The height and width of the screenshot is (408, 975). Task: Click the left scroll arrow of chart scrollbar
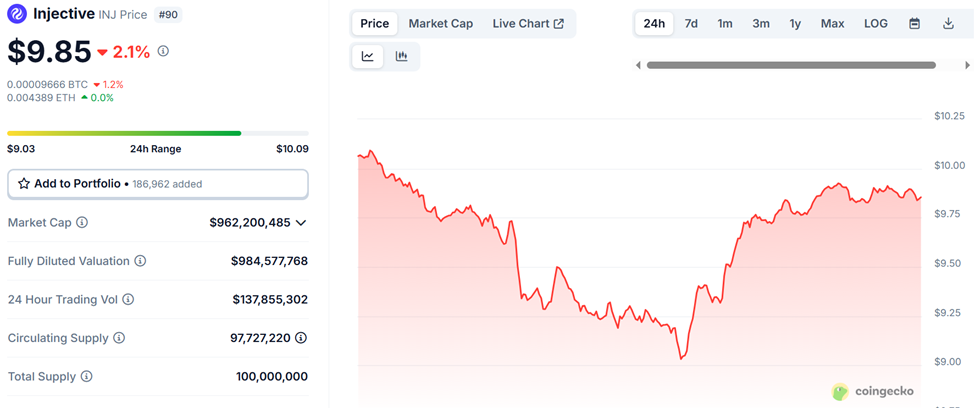click(x=637, y=65)
